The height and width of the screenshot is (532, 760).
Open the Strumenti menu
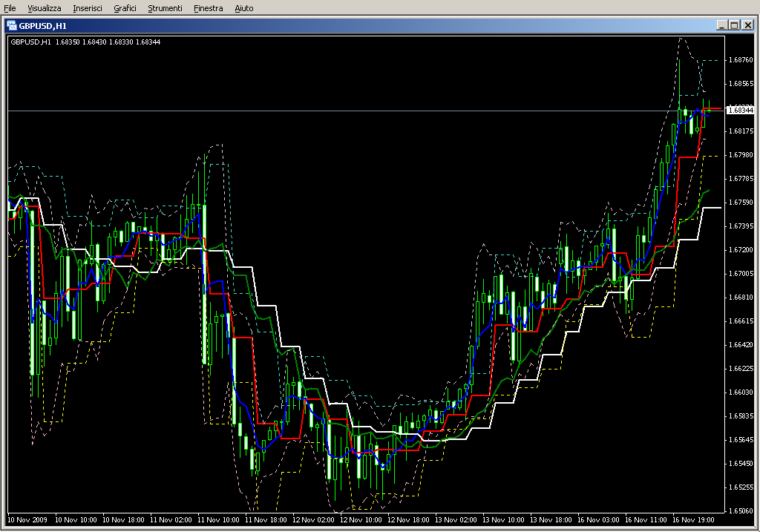pyautogui.click(x=165, y=8)
